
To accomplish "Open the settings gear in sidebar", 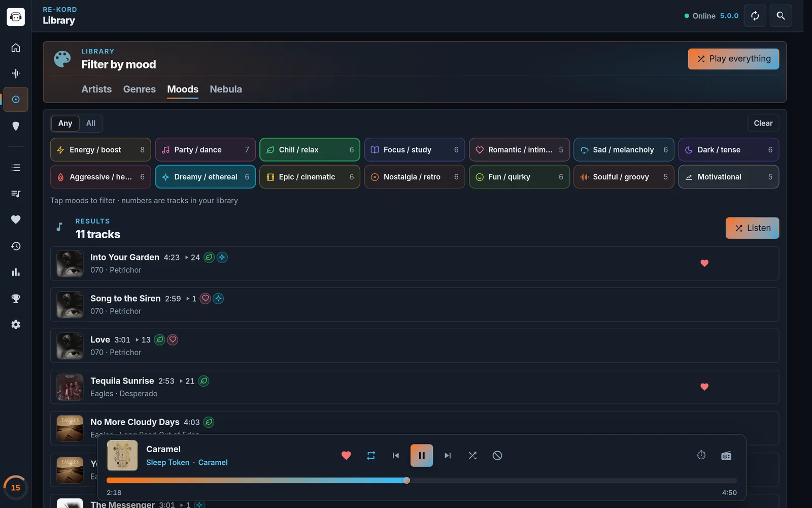I will click(x=16, y=325).
